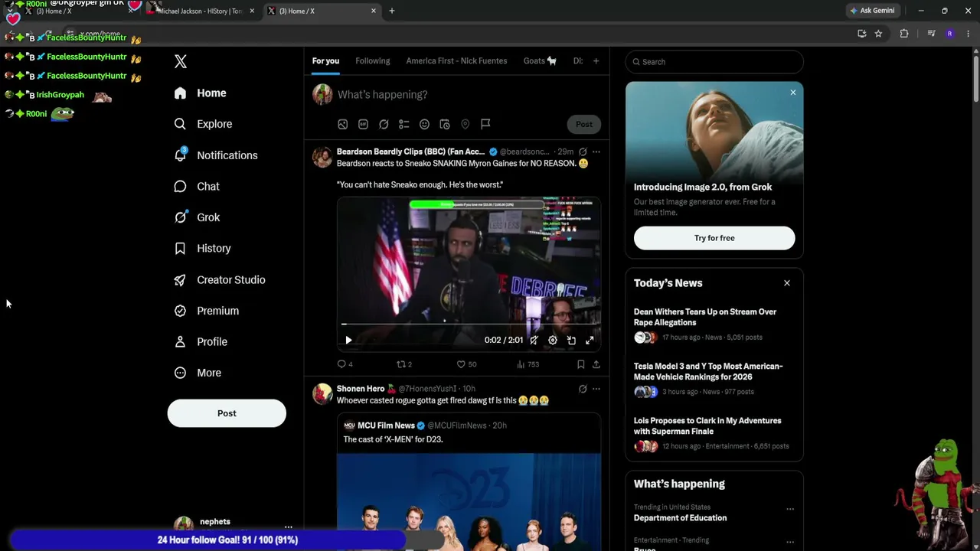Open Chrome extensions menu
This screenshot has height=551, width=980.
(904, 34)
